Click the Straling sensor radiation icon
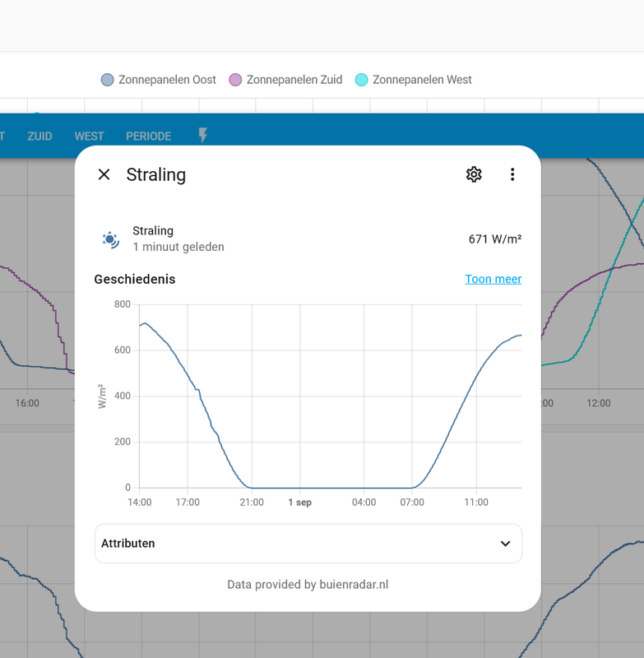644x658 pixels. click(110, 239)
